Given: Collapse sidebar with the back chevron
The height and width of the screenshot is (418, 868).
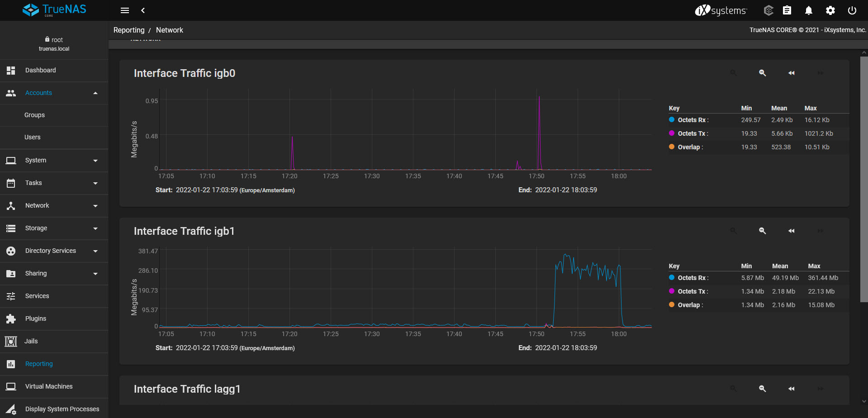Looking at the screenshot, I should tap(143, 10).
